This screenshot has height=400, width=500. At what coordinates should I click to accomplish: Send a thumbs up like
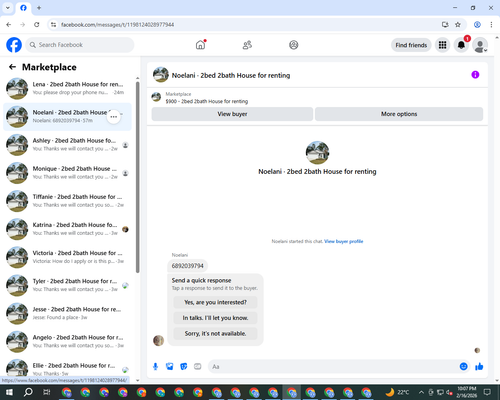479,367
